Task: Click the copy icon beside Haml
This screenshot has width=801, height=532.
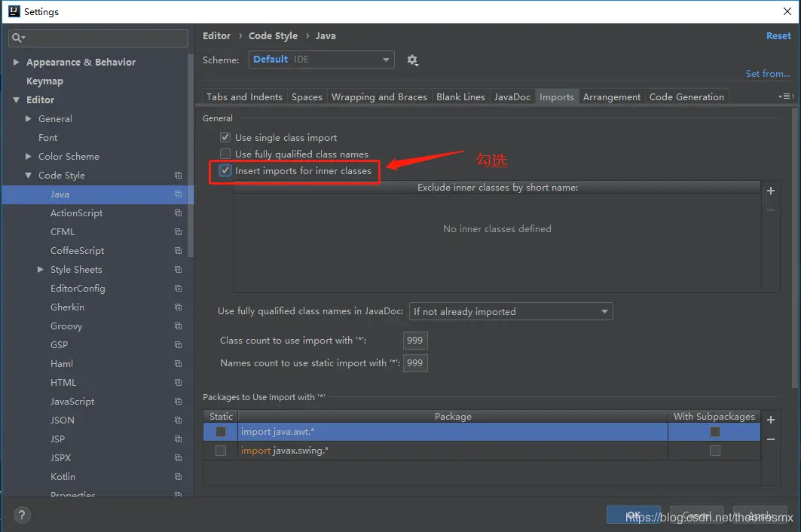Action: (x=178, y=364)
